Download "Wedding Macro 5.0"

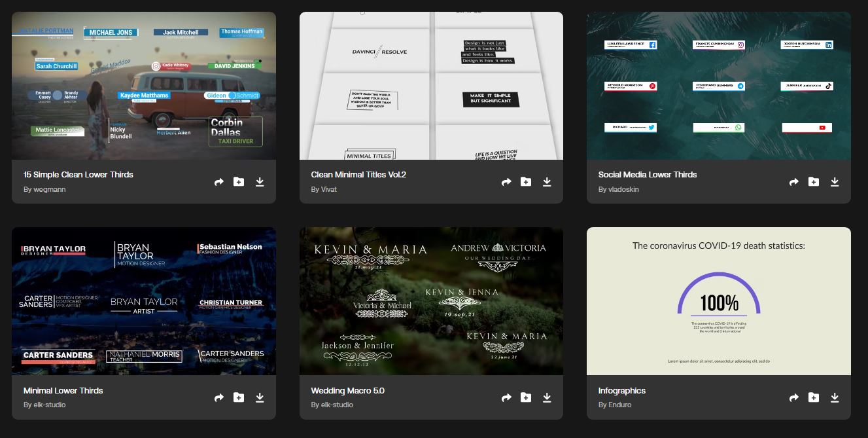[547, 397]
